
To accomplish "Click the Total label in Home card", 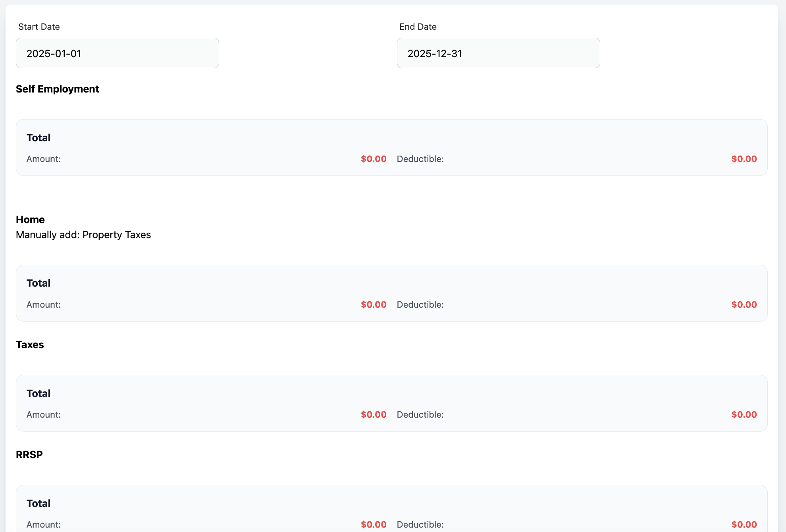I will coord(39,283).
